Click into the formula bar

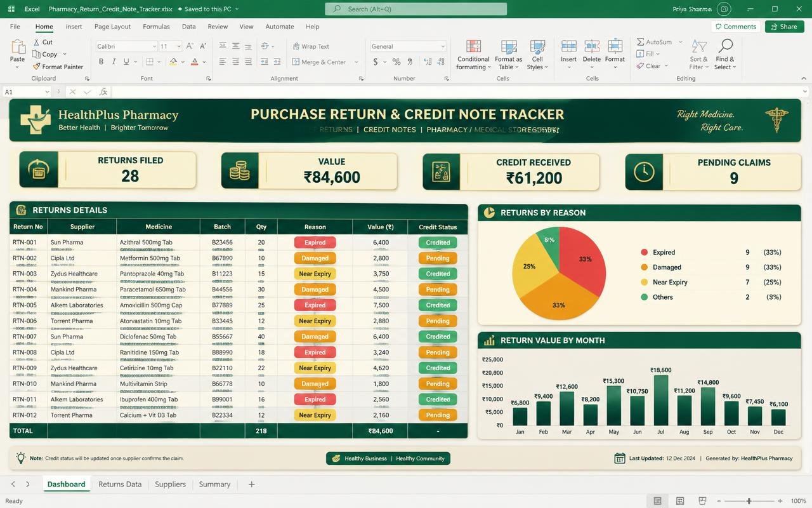pos(457,92)
